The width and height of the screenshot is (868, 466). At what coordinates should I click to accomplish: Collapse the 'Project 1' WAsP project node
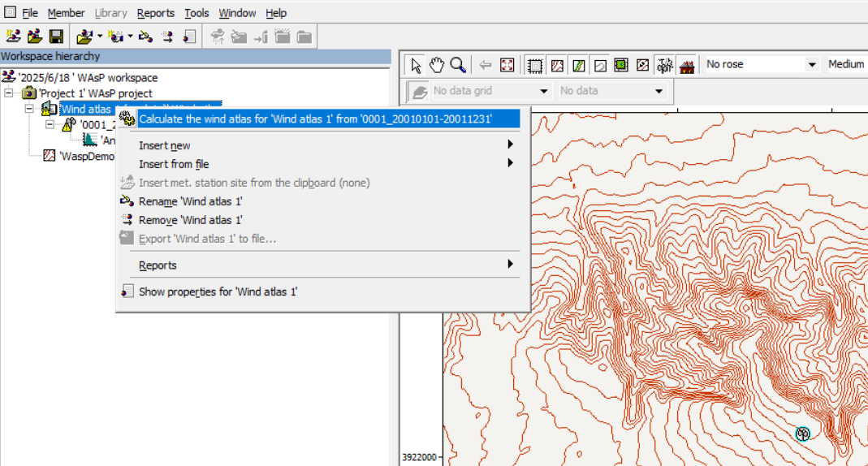(x=9, y=93)
